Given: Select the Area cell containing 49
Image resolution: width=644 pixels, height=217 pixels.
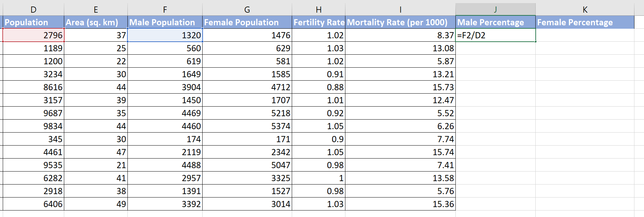Looking at the screenshot, I should 96,204.
